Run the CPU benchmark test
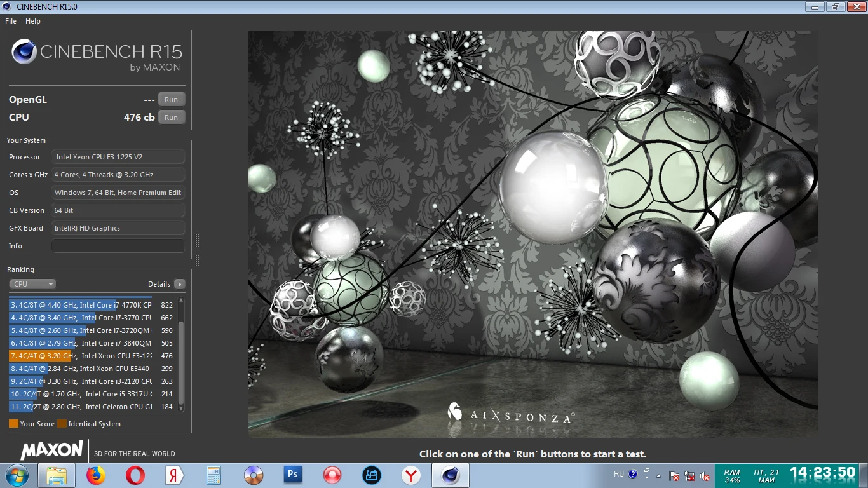 pos(172,118)
